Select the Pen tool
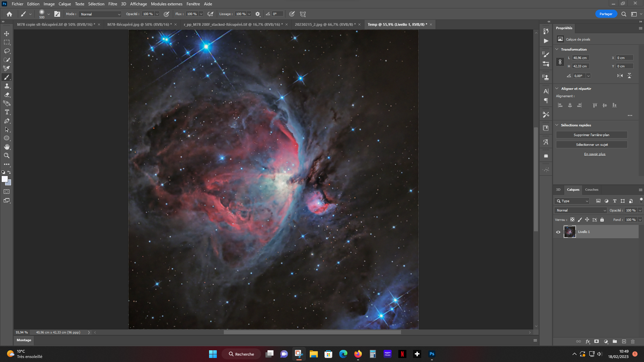The height and width of the screenshot is (362, 644). pos(7,121)
